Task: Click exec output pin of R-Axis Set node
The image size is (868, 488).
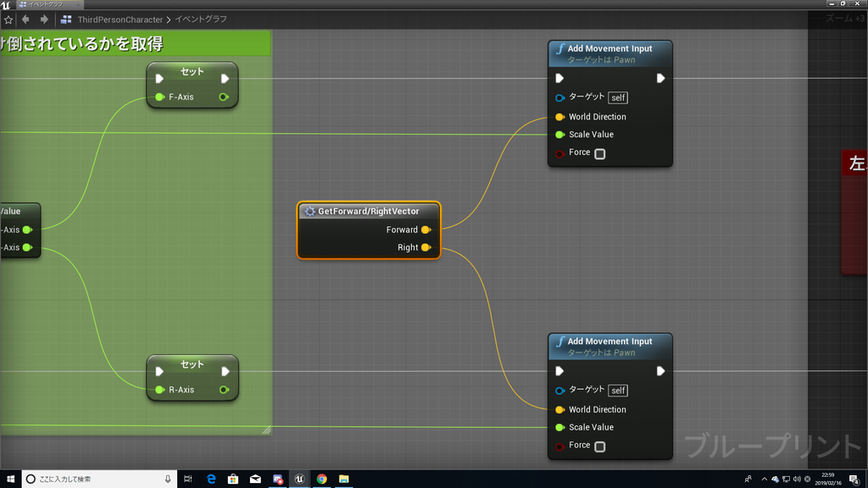Action: pos(225,371)
